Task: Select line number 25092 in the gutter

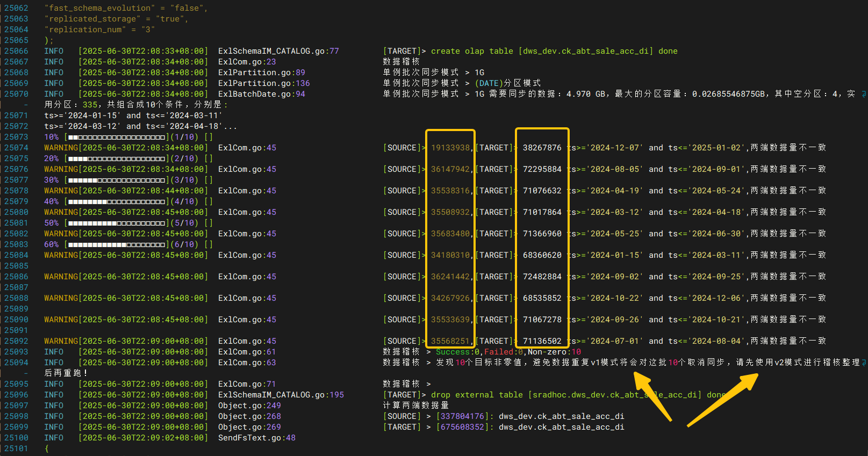Action: [16, 341]
